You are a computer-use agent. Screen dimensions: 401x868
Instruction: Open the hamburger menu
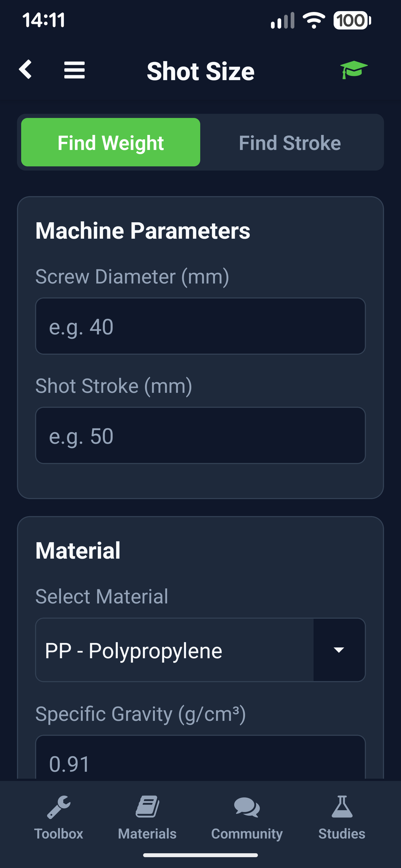[x=75, y=70]
